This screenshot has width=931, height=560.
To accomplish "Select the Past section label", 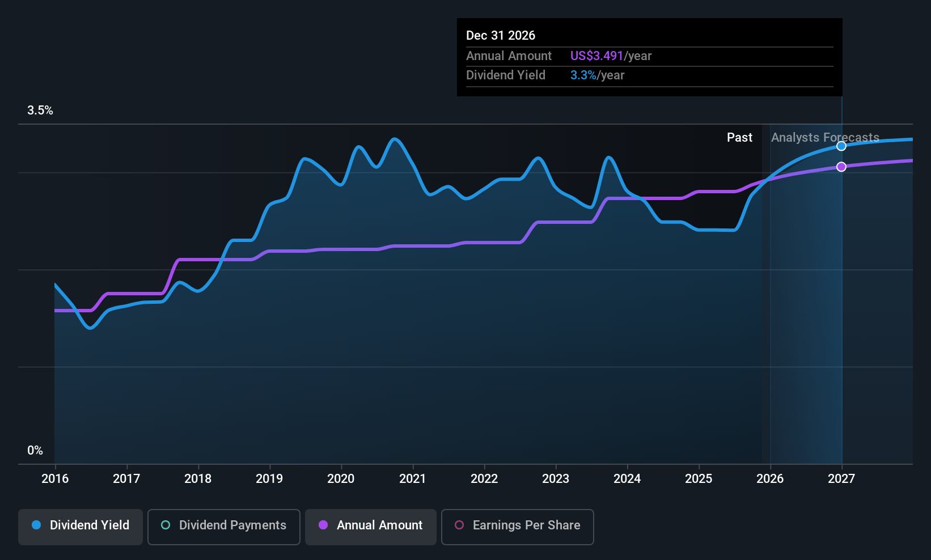I will (x=739, y=137).
